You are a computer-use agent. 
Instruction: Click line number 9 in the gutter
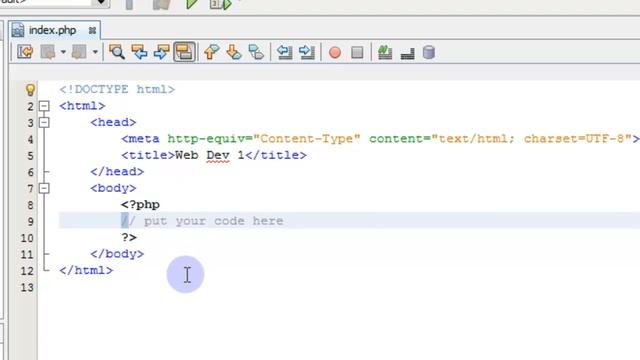click(x=31, y=222)
